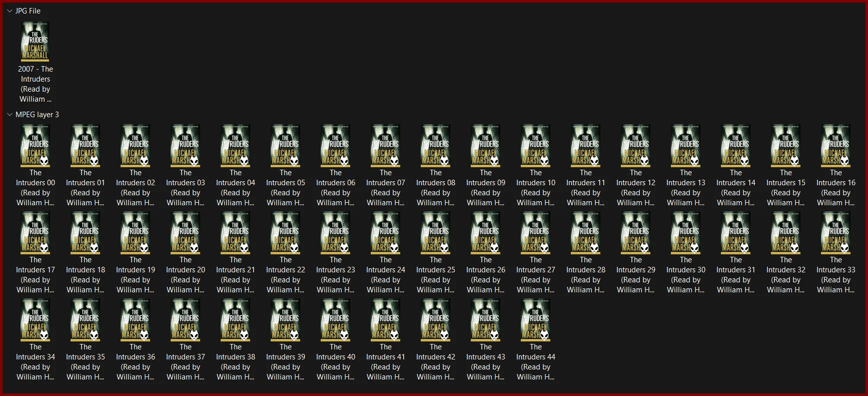This screenshot has width=868, height=396.
Task: Select The Intruders 37 MP3 file icon
Action: [x=186, y=320]
